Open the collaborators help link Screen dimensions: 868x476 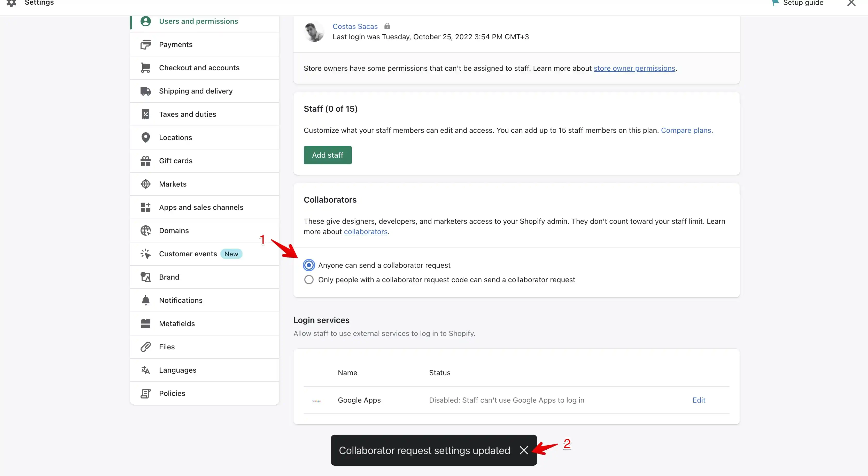pos(366,232)
